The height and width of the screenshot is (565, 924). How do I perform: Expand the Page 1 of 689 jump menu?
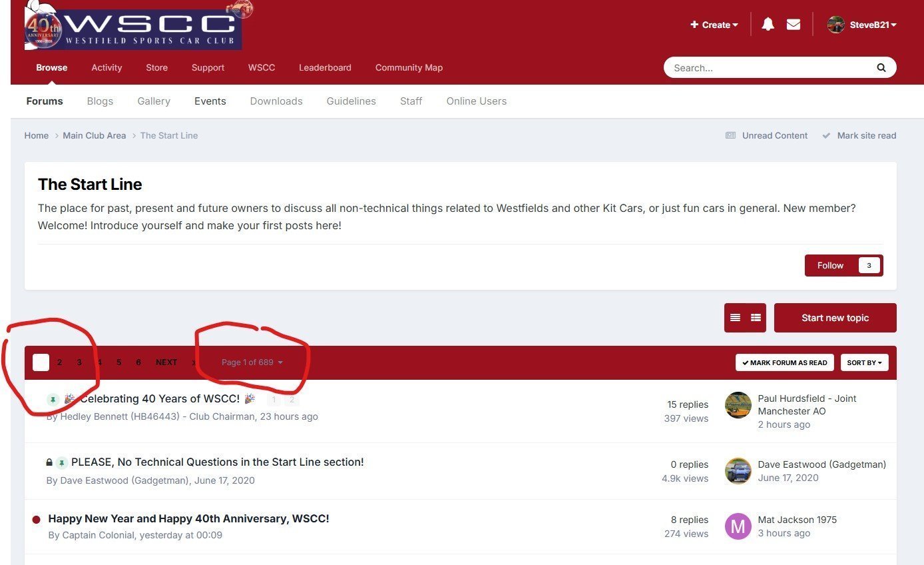tap(252, 362)
